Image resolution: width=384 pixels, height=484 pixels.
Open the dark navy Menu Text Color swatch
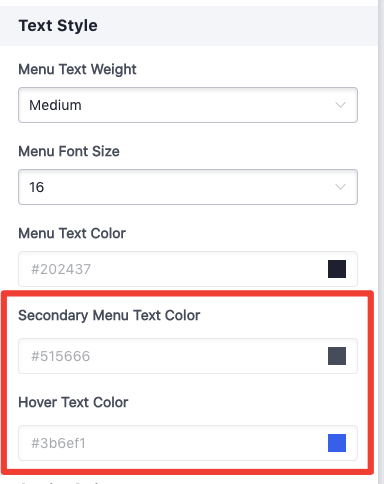(x=337, y=269)
